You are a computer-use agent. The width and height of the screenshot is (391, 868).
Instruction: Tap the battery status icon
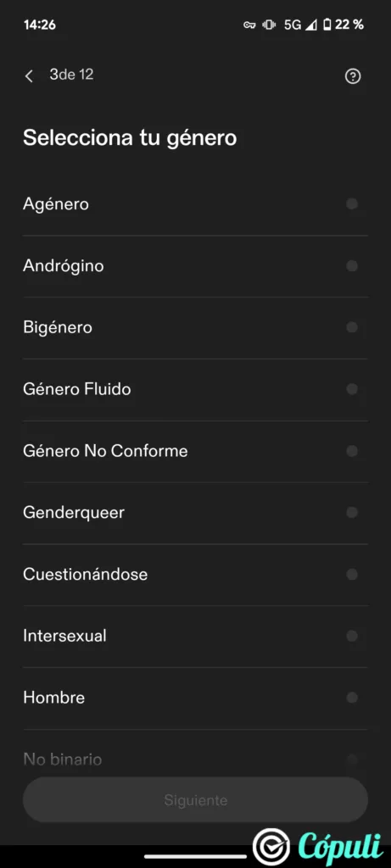click(x=327, y=25)
